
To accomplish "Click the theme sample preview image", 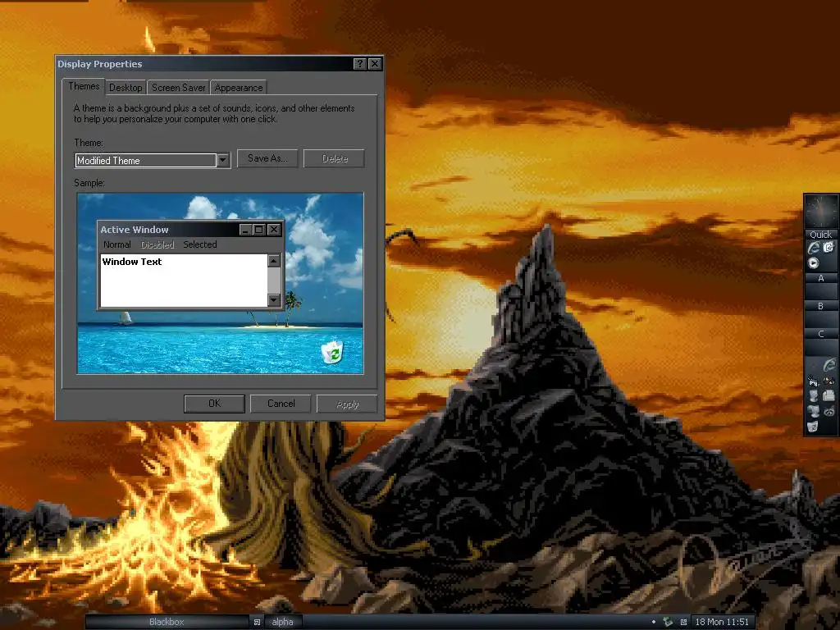I will point(220,283).
